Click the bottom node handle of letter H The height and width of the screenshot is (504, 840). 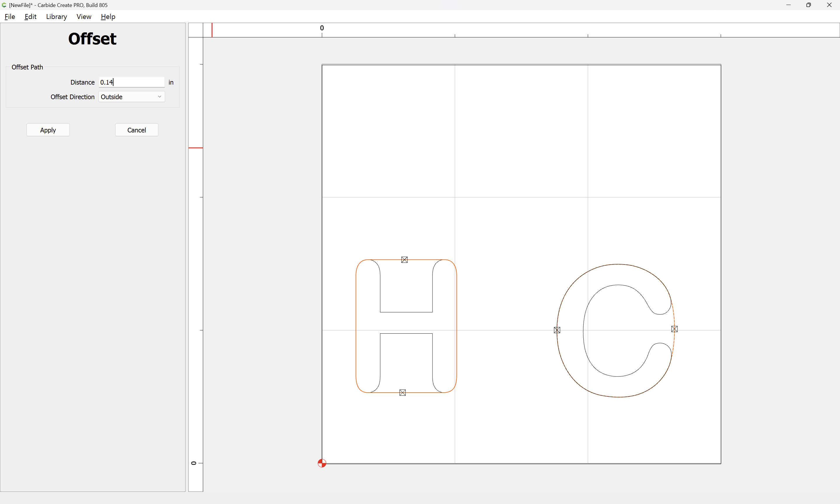[403, 393]
